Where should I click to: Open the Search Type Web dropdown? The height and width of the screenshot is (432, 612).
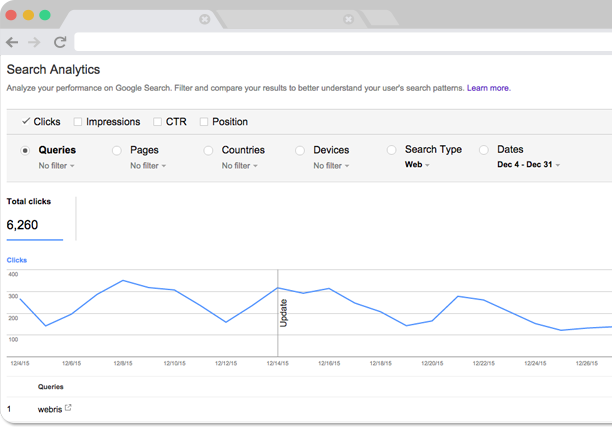pos(417,165)
